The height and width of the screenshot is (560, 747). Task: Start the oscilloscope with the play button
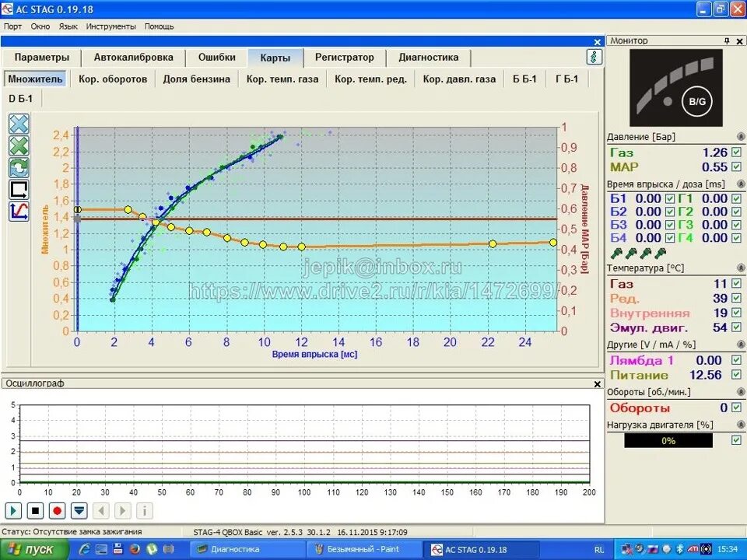pos(13,511)
